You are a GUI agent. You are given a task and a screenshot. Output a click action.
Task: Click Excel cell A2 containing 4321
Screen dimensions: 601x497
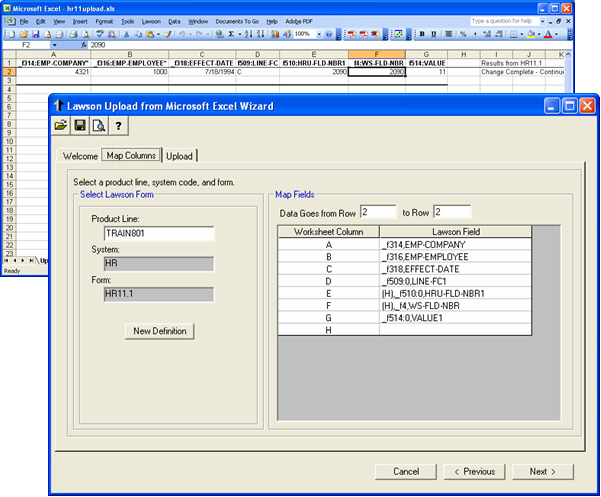click(53, 72)
